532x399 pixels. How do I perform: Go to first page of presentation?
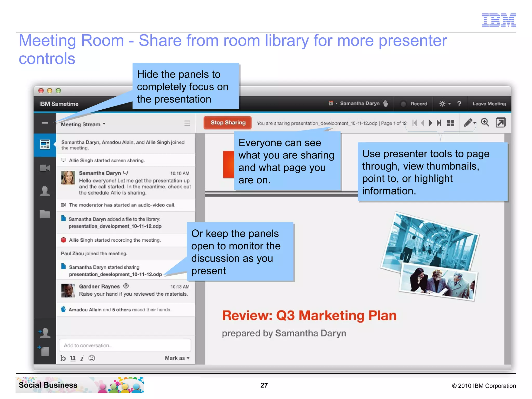(x=415, y=123)
